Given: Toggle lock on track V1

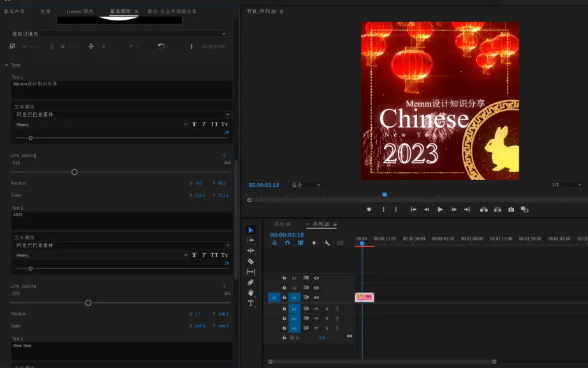Looking at the screenshot, I should [x=284, y=297].
